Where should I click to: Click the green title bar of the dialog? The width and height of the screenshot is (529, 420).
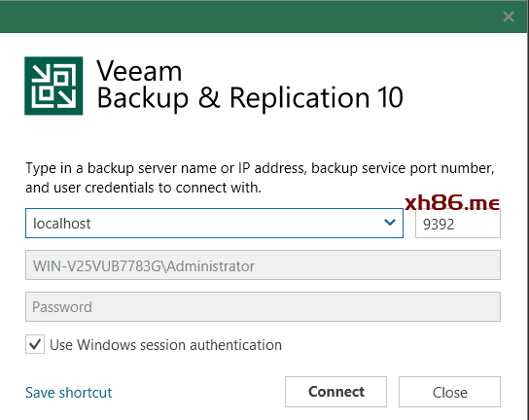pos(250,17)
